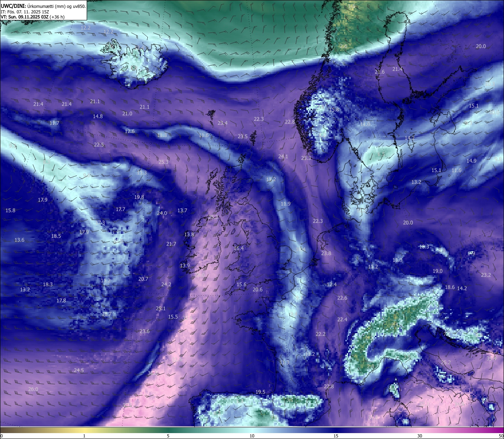Click the map value '15.6'

tap(241, 284)
